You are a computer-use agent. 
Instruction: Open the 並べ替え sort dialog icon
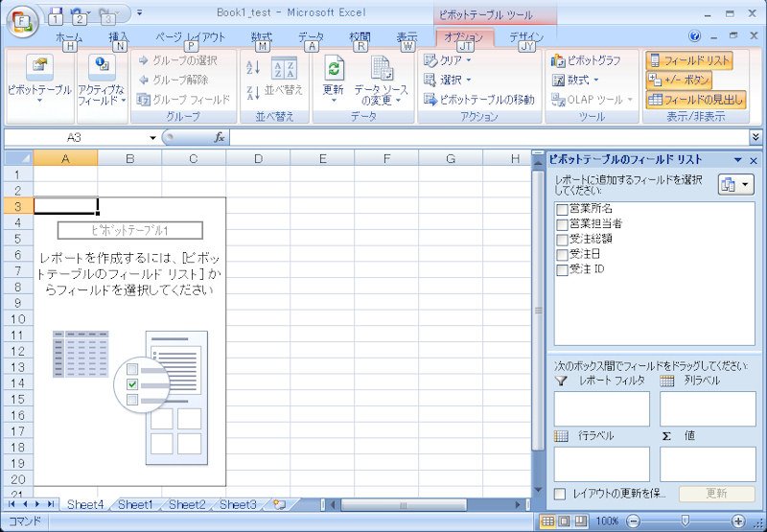[284, 77]
